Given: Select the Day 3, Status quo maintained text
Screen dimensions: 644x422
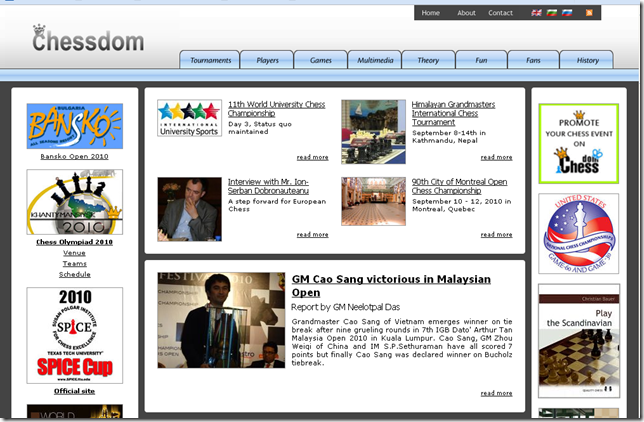Looking at the screenshot, I should coord(260,128).
